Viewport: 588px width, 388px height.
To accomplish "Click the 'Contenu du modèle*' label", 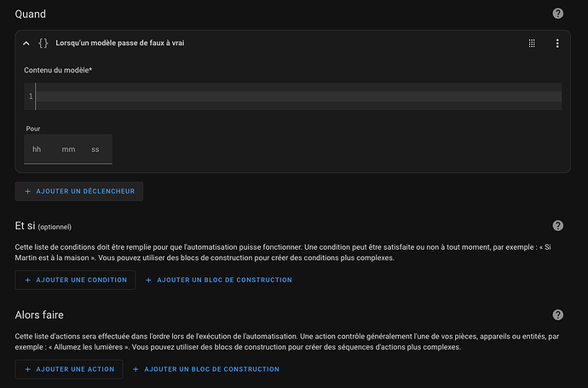I will point(58,70).
